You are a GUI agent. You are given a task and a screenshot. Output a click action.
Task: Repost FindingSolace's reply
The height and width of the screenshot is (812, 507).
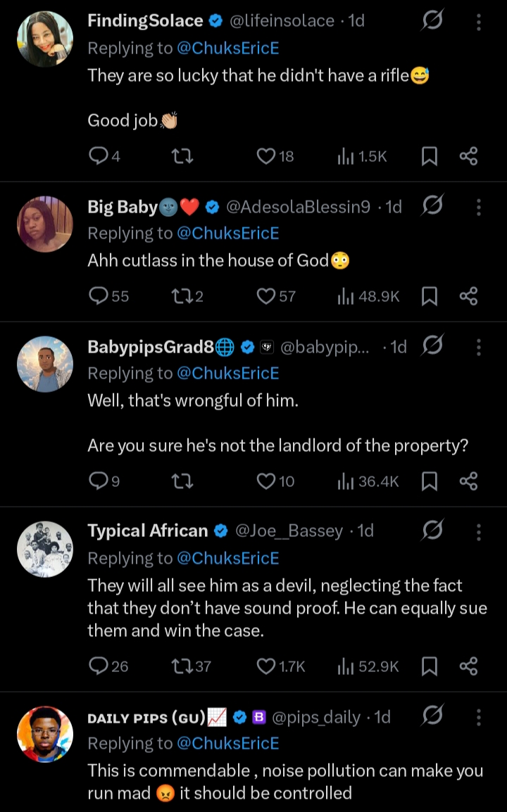point(182,156)
